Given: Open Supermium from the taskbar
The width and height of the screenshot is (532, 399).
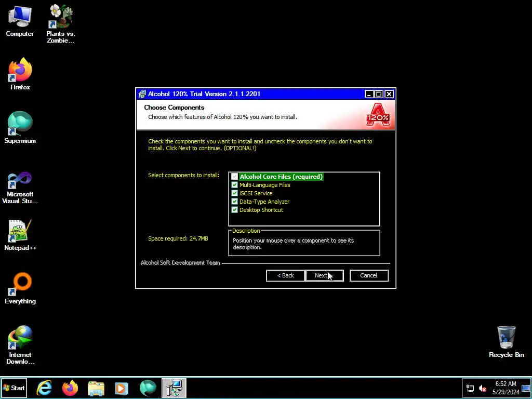Looking at the screenshot, I should pyautogui.click(x=148, y=388).
